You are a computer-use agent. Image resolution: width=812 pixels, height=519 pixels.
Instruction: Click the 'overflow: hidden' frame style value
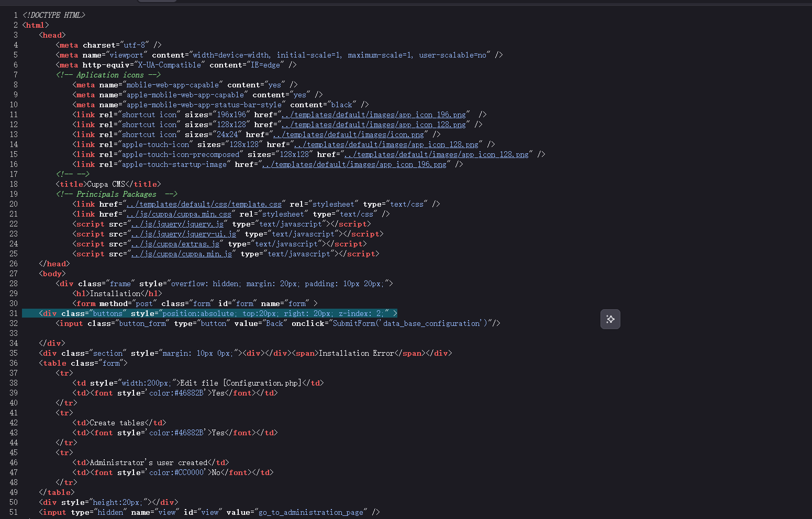coord(205,284)
